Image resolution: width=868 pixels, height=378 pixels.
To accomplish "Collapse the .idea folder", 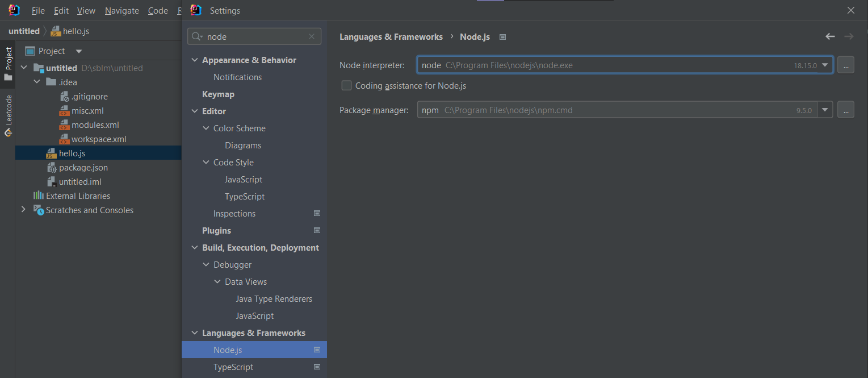I will [37, 82].
